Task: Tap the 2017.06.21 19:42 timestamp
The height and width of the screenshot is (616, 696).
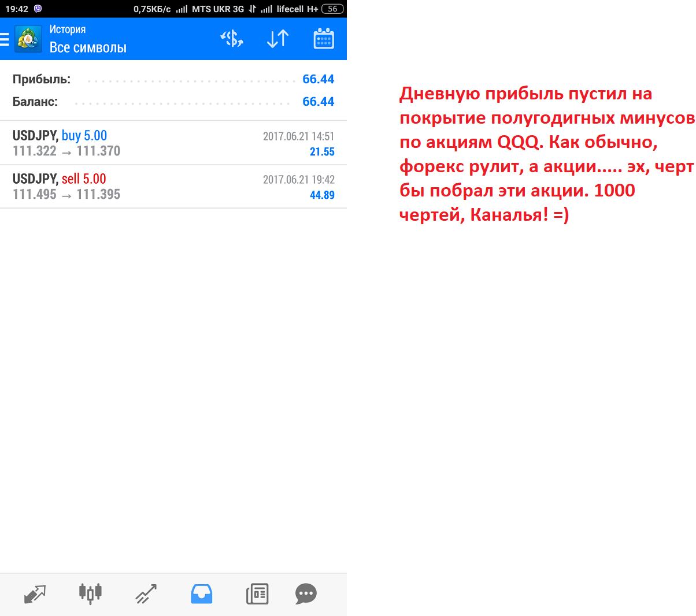Action: click(x=299, y=180)
